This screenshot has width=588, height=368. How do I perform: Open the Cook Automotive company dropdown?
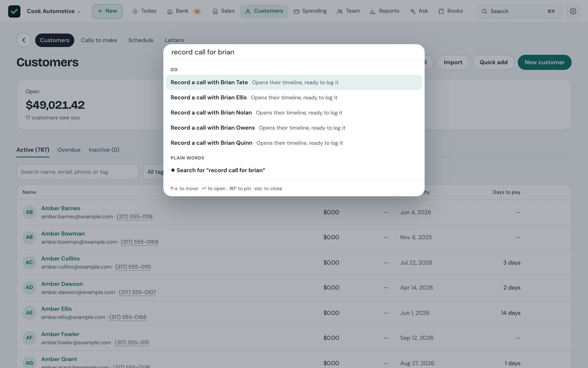(x=53, y=11)
